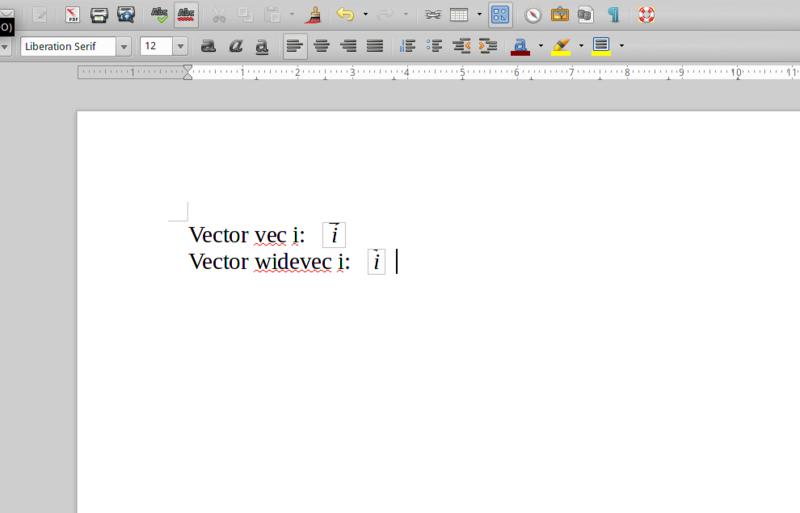Click the formula object after 'Vector vec i:'
The width and height of the screenshot is (800, 513).
pyautogui.click(x=334, y=235)
